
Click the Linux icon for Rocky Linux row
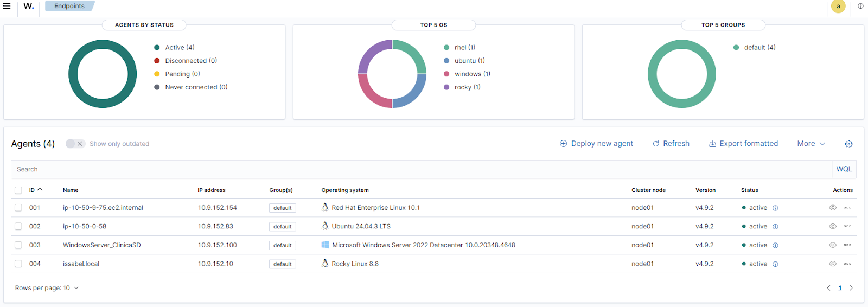coord(325,263)
